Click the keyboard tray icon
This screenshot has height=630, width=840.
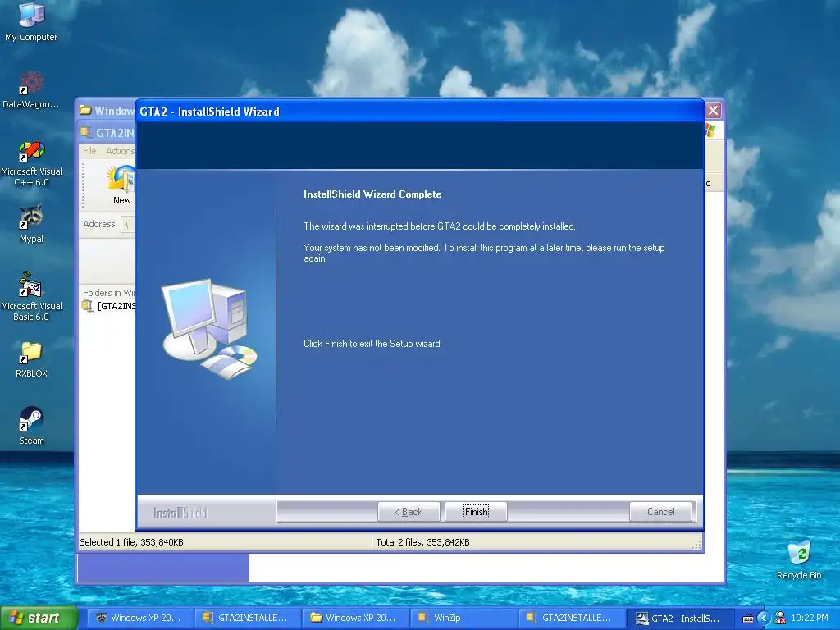point(748,619)
